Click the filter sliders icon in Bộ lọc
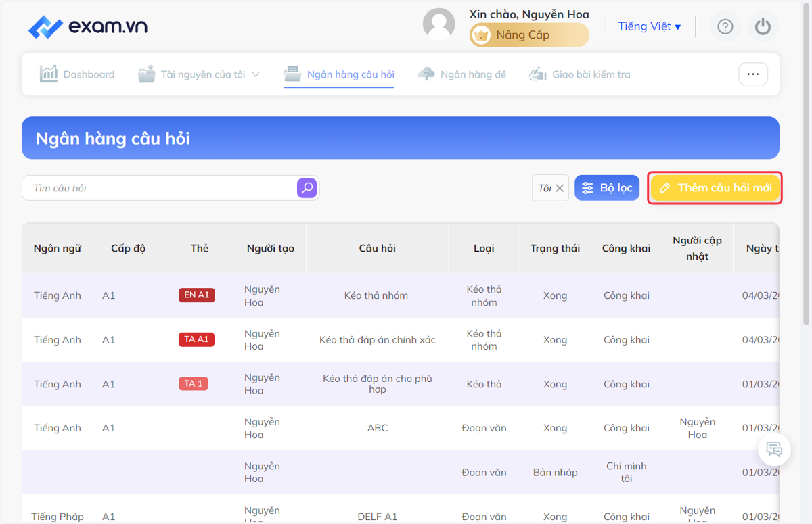Viewport: 812px width, 524px height. [x=588, y=188]
